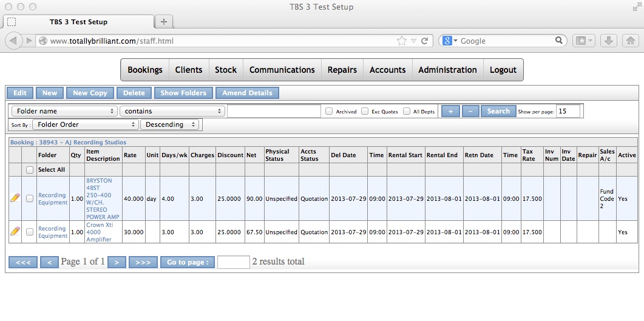This screenshot has width=644, height=321.
Task: Go forward with browser forward arrow
Action: tap(29, 41)
